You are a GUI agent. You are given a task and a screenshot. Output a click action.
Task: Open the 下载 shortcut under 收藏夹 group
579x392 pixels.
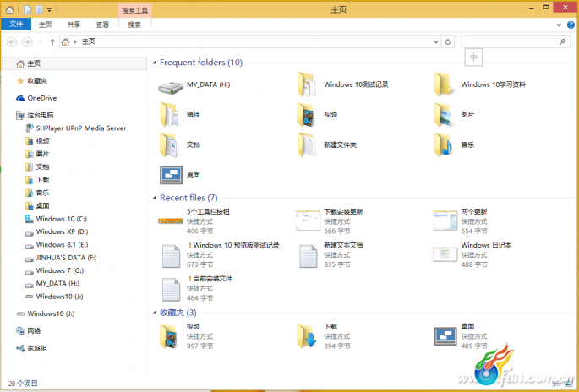coord(324,336)
